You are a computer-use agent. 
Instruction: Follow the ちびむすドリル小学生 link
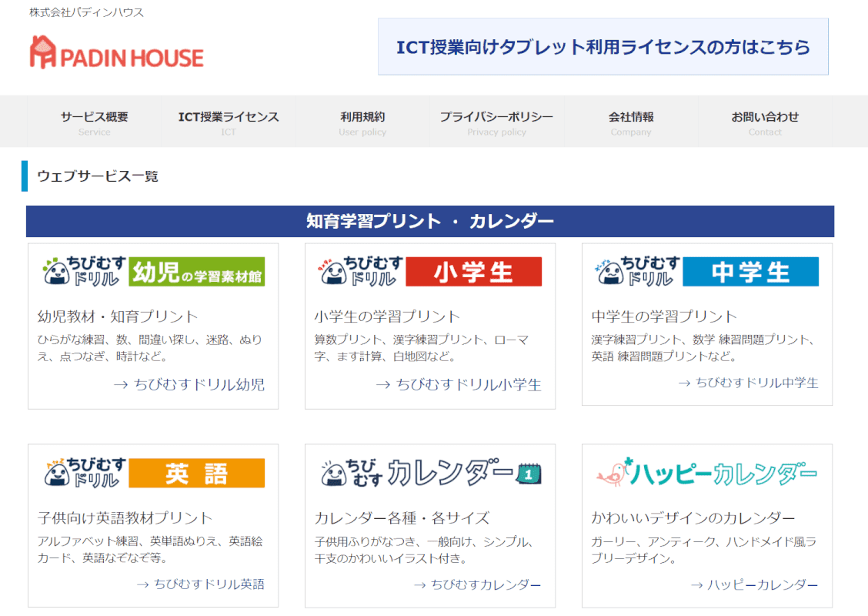pos(459,384)
